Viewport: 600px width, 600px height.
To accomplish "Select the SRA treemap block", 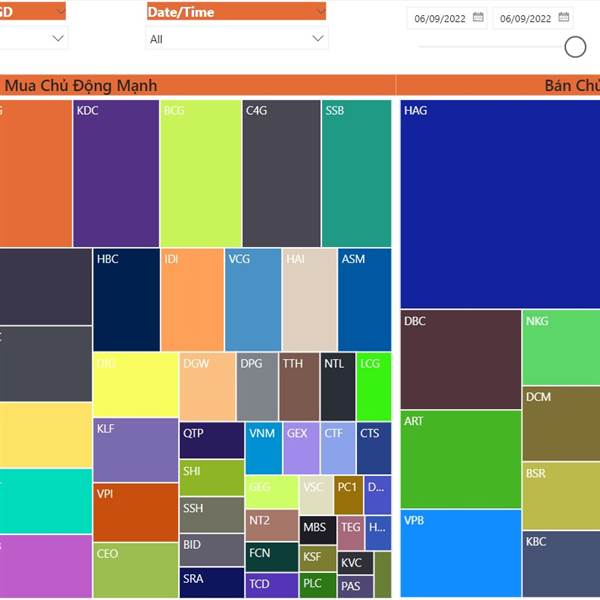I will pyautogui.click(x=212, y=582).
